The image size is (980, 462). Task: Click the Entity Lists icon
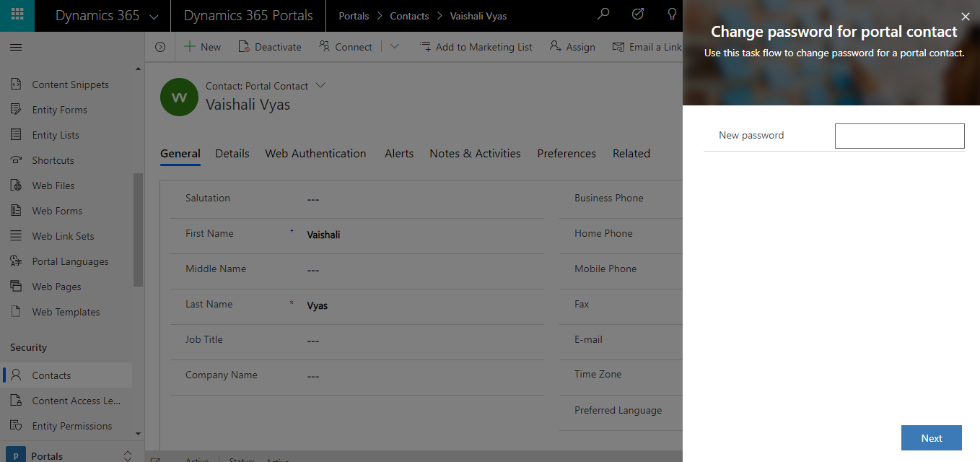point(16,135)
